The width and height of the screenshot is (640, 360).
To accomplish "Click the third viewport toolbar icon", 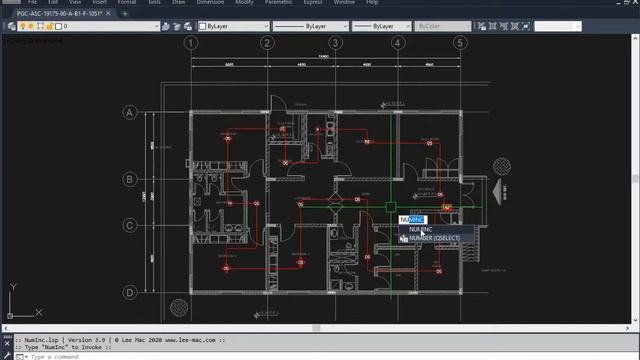I will (x=504, y=27).
